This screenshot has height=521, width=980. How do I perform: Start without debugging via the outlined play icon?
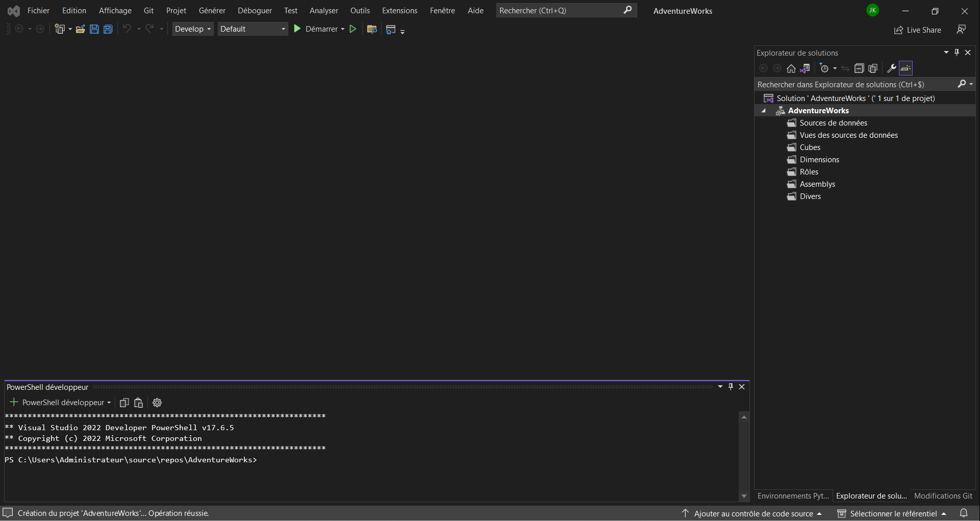pyautogui.click(x=353, y=29)
